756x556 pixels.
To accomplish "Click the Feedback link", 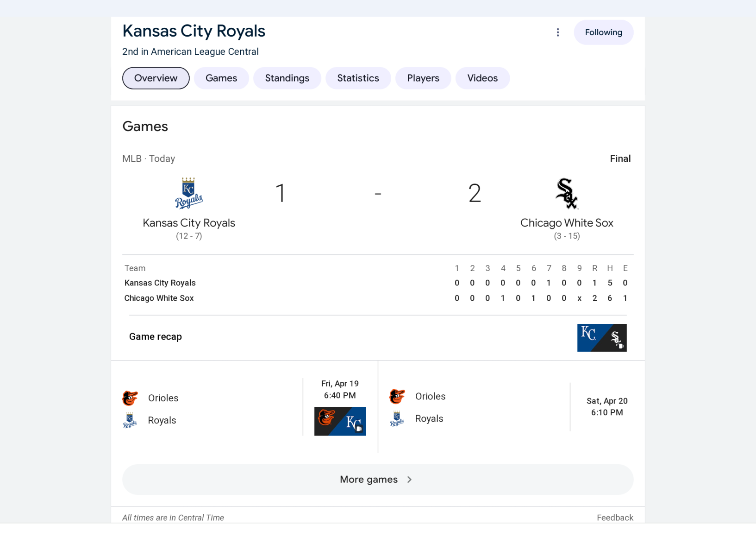I will (x=615, y=518).
